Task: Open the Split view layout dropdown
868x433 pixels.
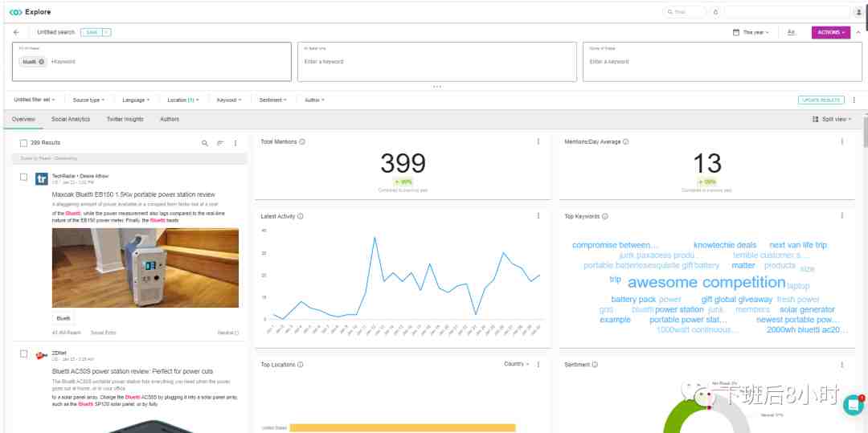Action: click(x=832, y=119)
